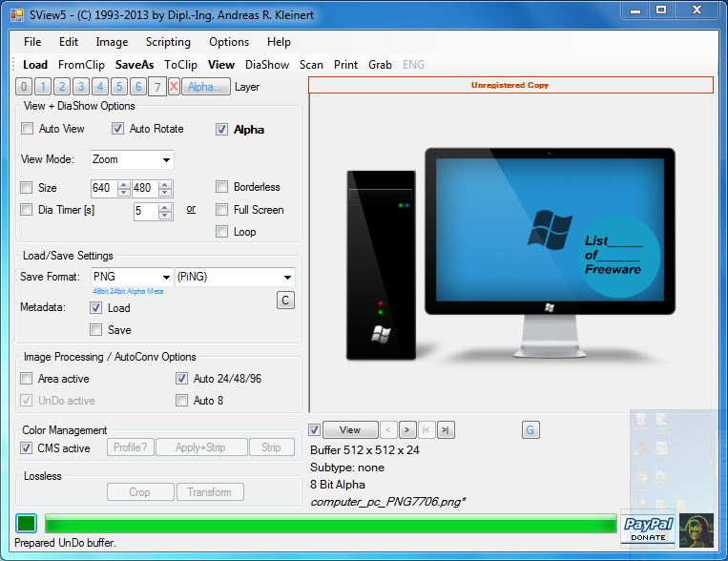Enable the Auto 8 checkbox
Screen dimensions: 728x561
[182, 401]
